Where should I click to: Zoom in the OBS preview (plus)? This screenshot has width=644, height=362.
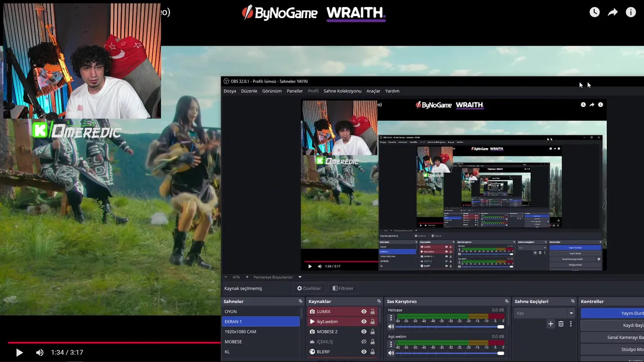(247, 277)
